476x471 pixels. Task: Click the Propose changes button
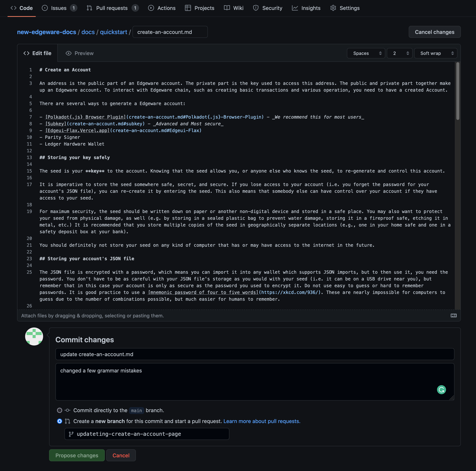coord(77,455)
